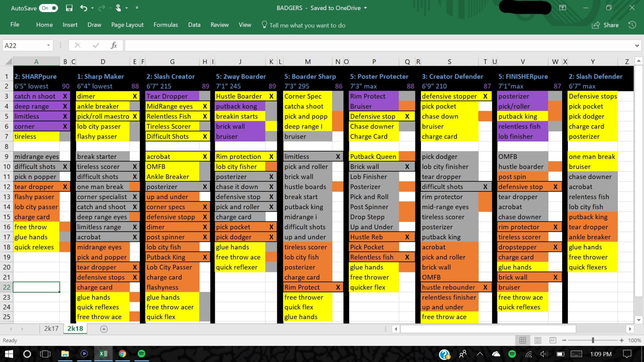The image size is (644, 362).
Task: Open the Insert Function fx dialog
Action: [x=114, y=45]
